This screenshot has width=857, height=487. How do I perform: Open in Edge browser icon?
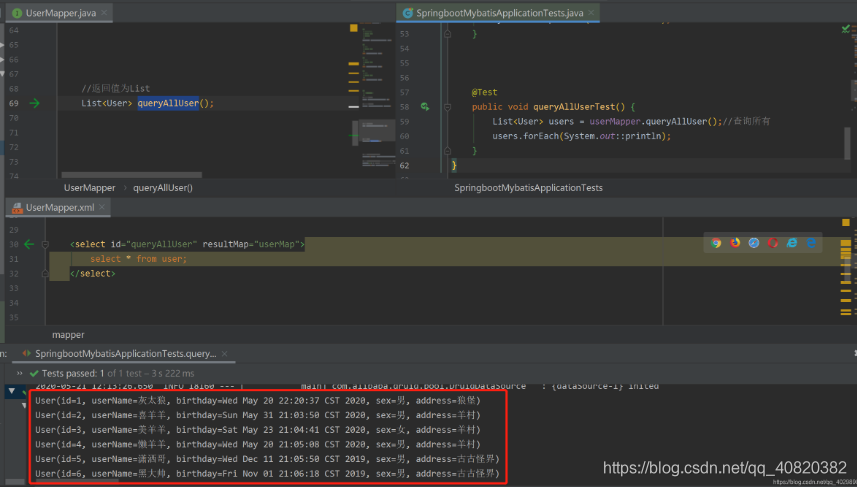811,243
